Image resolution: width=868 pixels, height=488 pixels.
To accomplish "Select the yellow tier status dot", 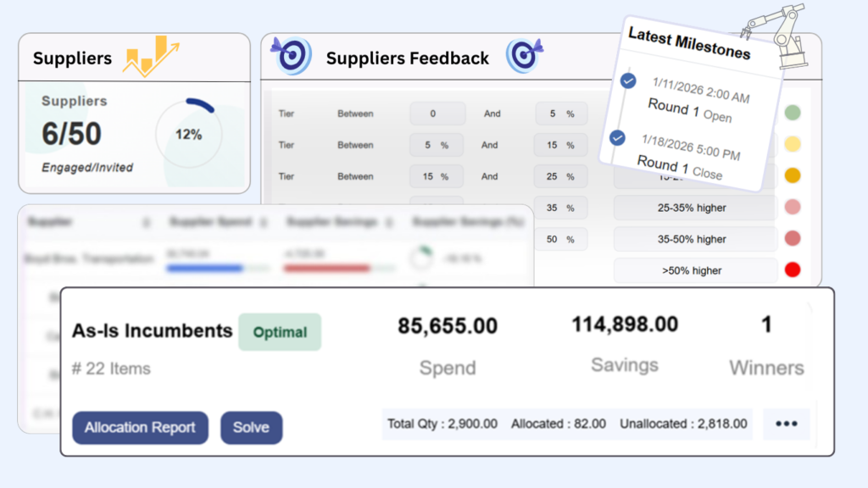I will pos(793,144).
